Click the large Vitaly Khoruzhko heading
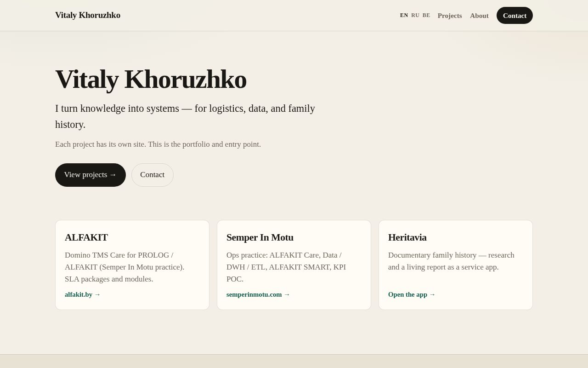This screenshot has width=588, height=368. pos(151,79)
